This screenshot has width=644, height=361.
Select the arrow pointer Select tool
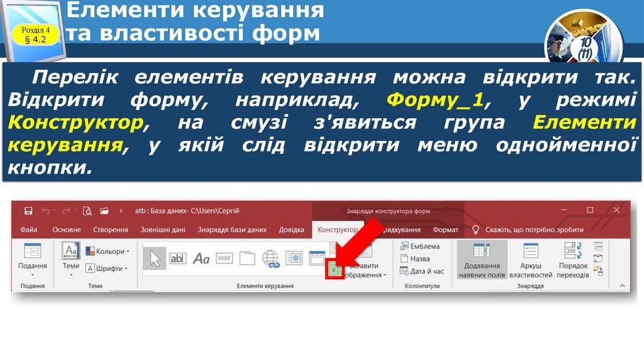[x=155, y=258]
